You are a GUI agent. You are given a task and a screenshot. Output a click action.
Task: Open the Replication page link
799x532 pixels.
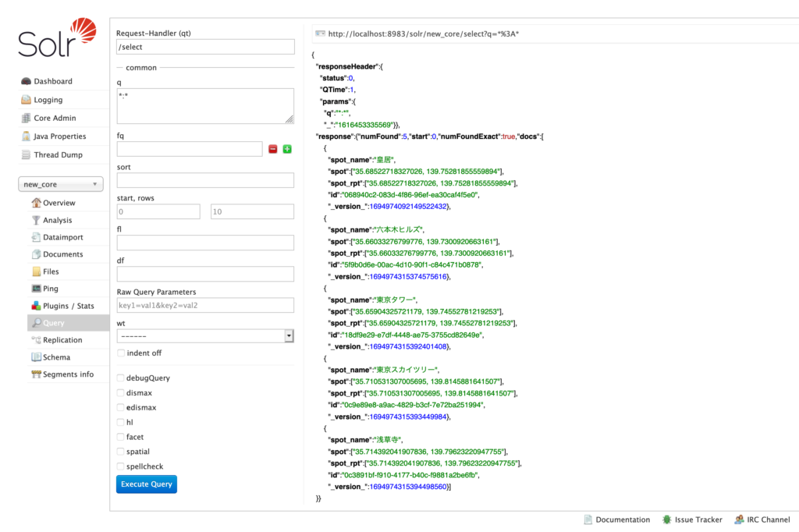coord(62,340)
